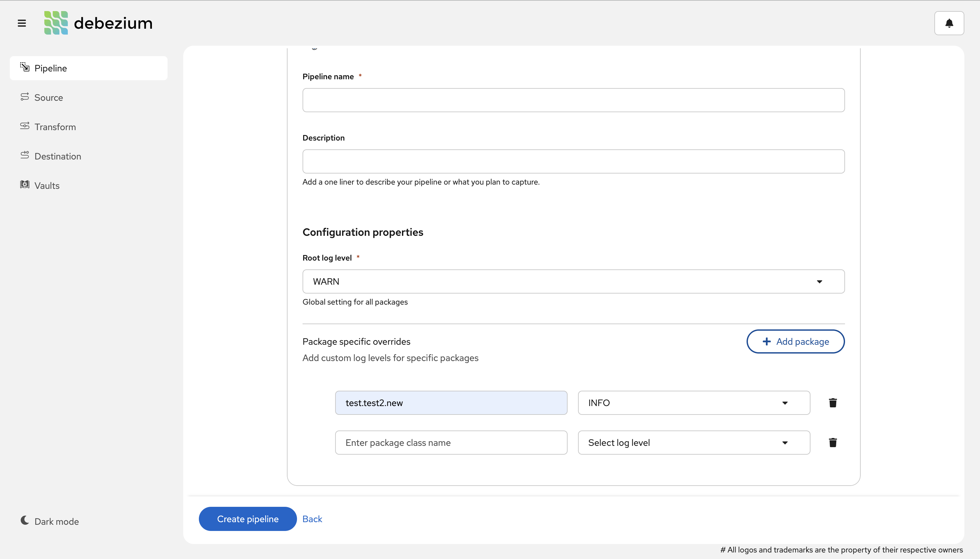Image resolution: width=980 pixels, height=559 pixels.
Task: Toggle Dark mode
Action: point(50,521)
